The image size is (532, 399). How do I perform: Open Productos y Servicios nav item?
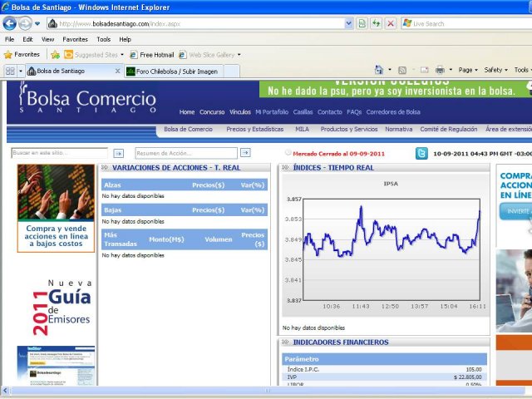pos(349,130)
